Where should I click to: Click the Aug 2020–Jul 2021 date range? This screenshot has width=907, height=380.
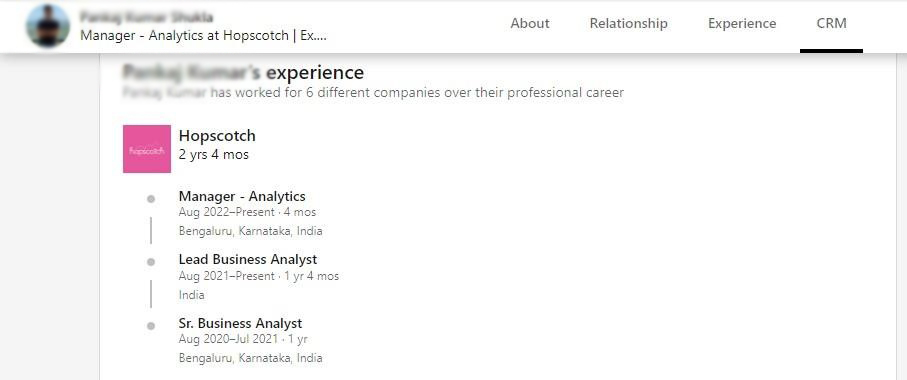(x=230, y=340)
